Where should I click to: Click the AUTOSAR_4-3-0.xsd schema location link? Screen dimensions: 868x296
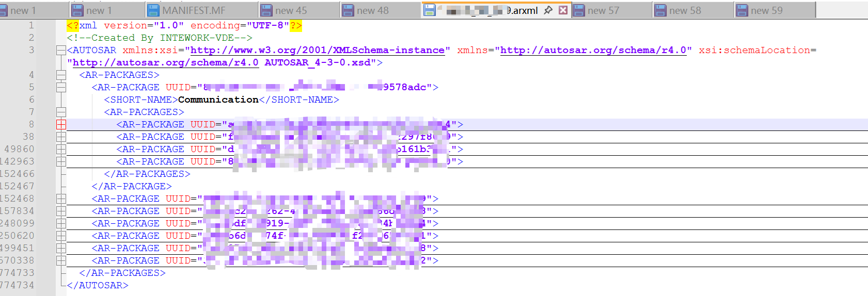[317, 62]
